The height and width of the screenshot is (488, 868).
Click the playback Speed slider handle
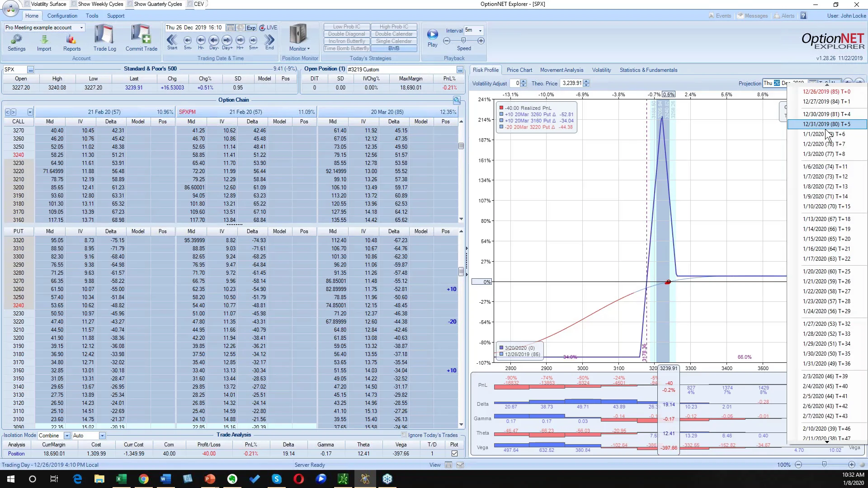463,41
